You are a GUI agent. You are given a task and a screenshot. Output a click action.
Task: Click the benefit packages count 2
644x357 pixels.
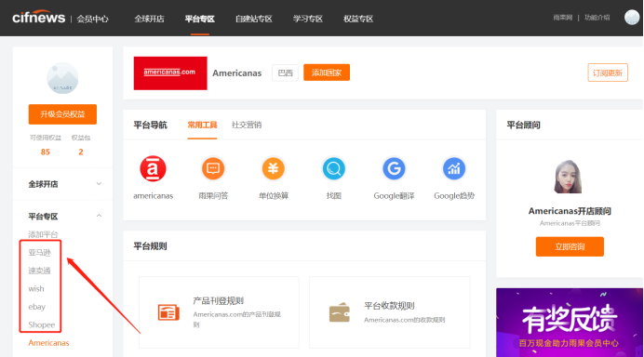pos(81,152)
